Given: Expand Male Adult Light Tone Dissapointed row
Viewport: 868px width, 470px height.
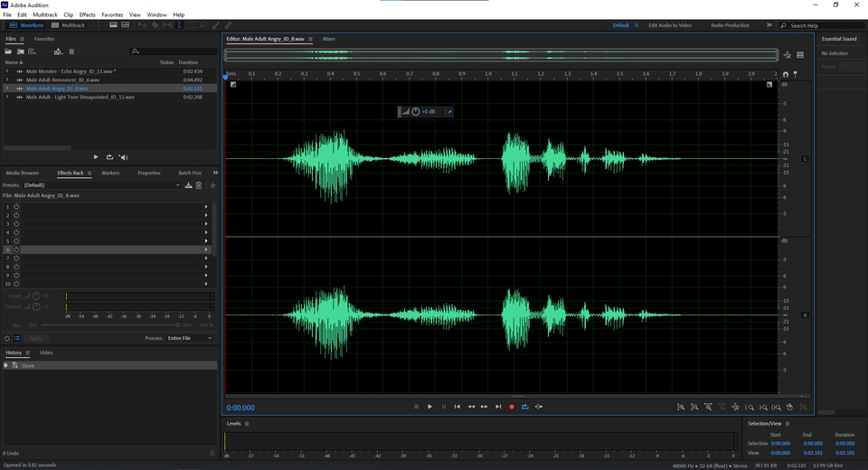Looking at the screenshot, I should click(x=7, y=97).
